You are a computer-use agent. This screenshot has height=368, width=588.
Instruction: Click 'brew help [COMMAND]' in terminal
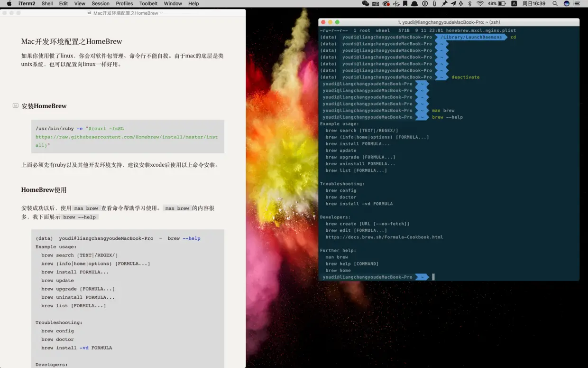click(352, 264)
